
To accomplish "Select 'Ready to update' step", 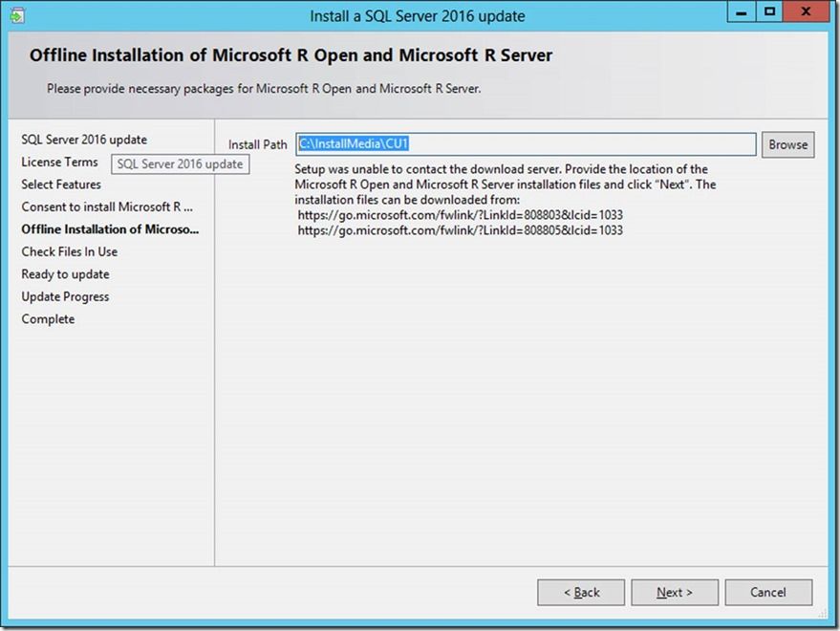I will 65,274.
